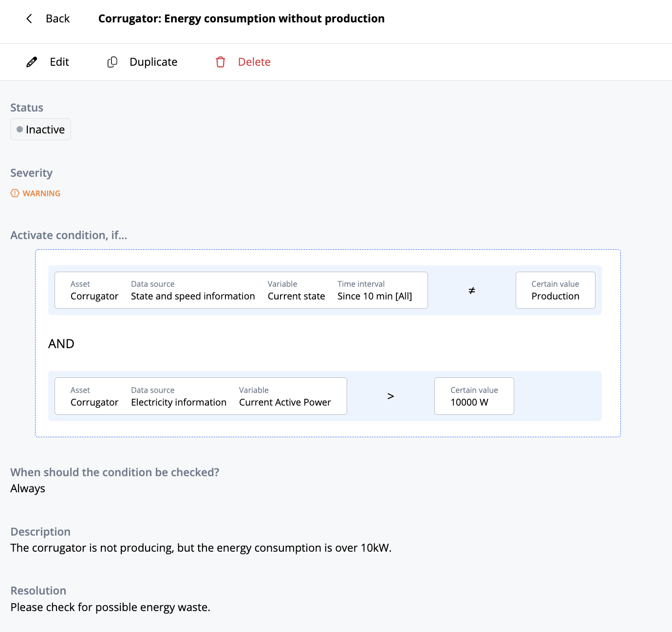The height and width of the screenshot is (632, 672).
Task: Select the Inactive status badge
Action: (x=41, y=130)
